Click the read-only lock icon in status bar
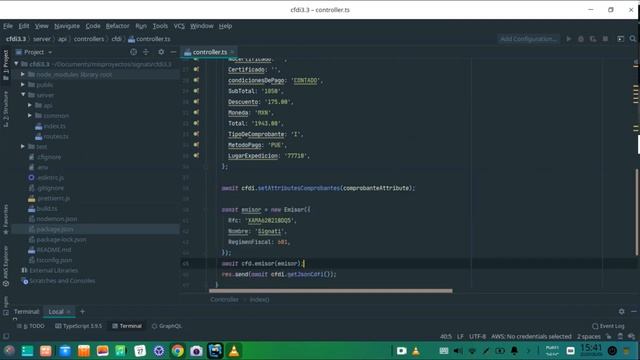This screenshot has width=640, height=360. [x=609, y=336]
